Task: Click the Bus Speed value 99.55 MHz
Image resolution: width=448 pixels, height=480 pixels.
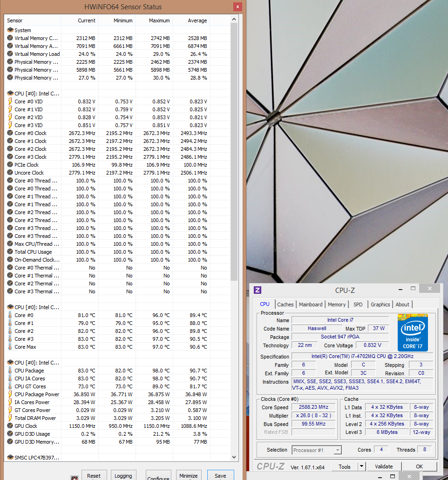Action: click(x=313, y=424)
